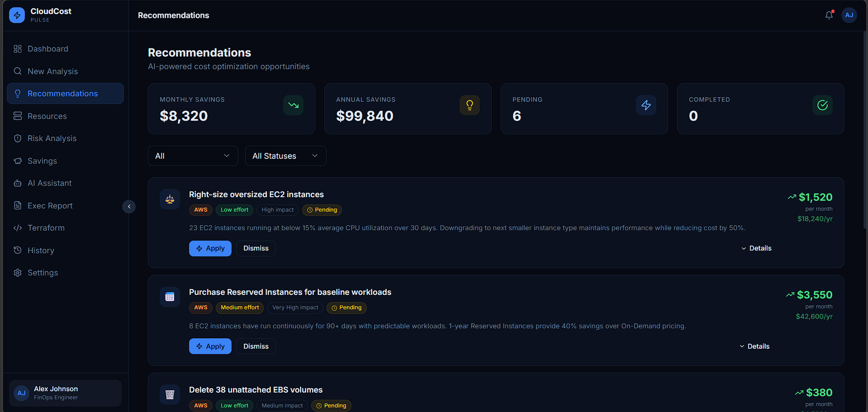Click the $99,840 annual savings value

point(365,116)
